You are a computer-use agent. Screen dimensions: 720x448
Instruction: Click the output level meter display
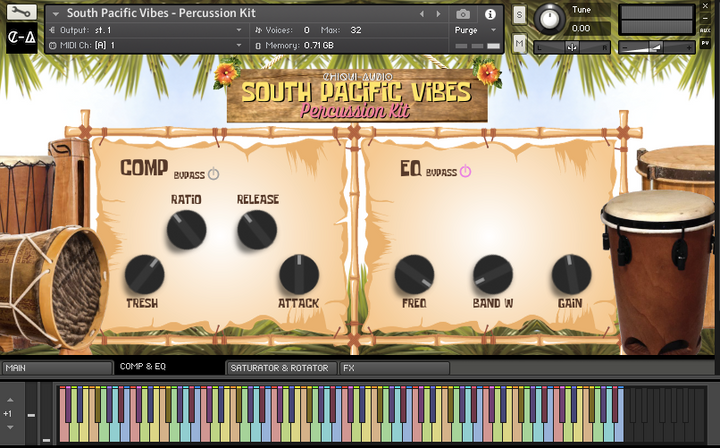[657, 20]
